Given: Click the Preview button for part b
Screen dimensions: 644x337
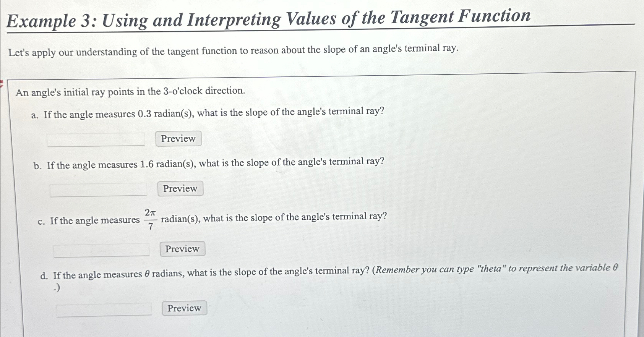Looking at the screenshot, I should pos(180,188).
